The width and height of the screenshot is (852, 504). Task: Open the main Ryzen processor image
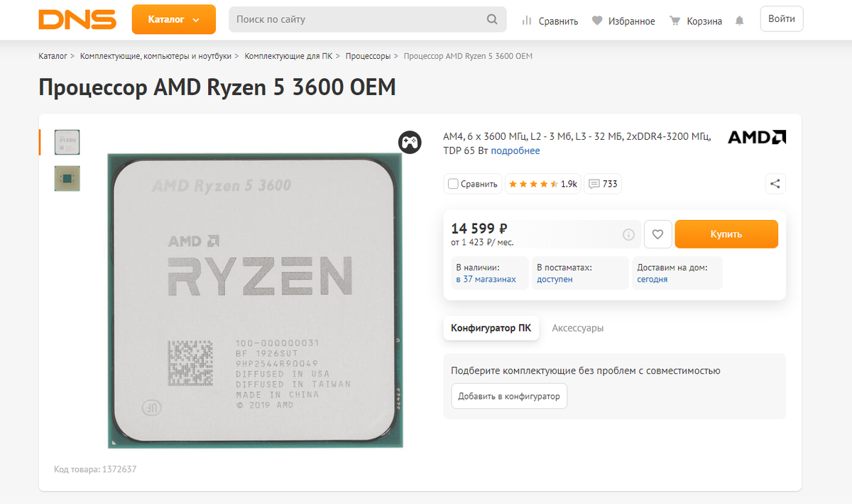(255, 300)
